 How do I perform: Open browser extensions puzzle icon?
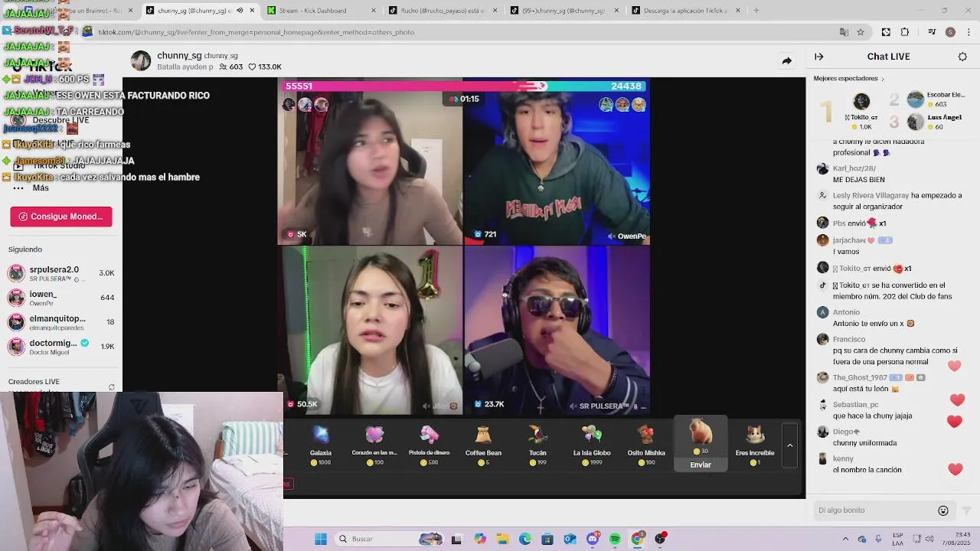point(905,32)
